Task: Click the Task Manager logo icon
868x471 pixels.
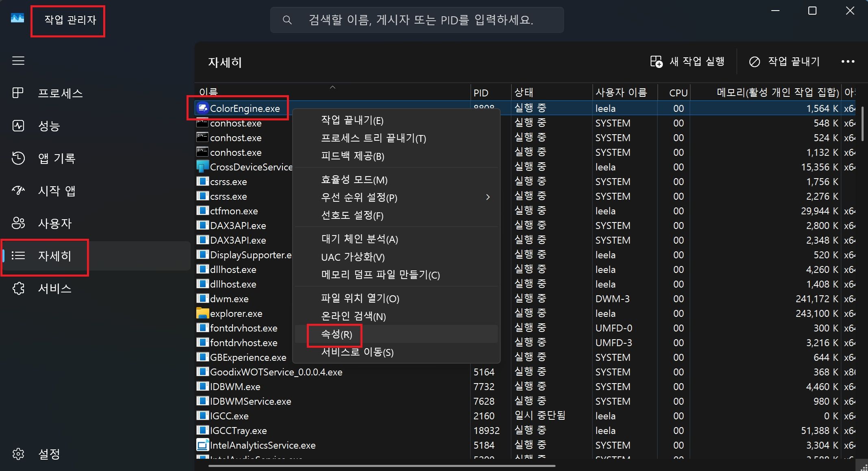Action: point(17,17)
